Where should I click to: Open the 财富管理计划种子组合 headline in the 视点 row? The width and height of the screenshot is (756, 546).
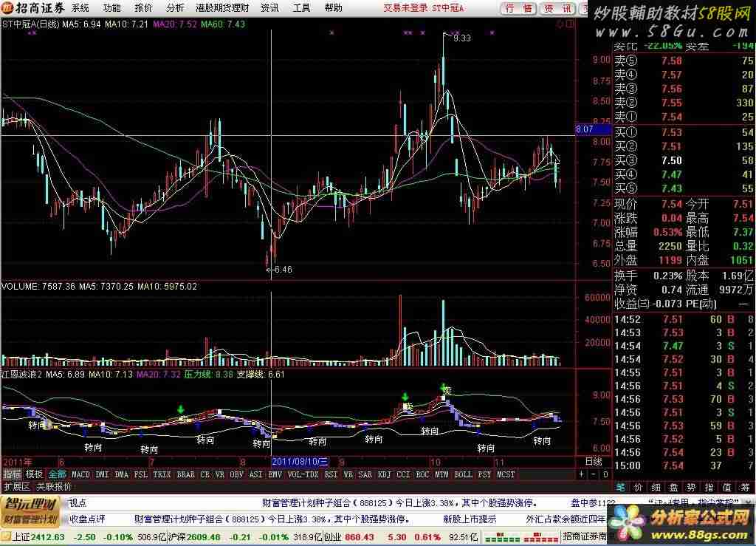[x=399, y=503]
